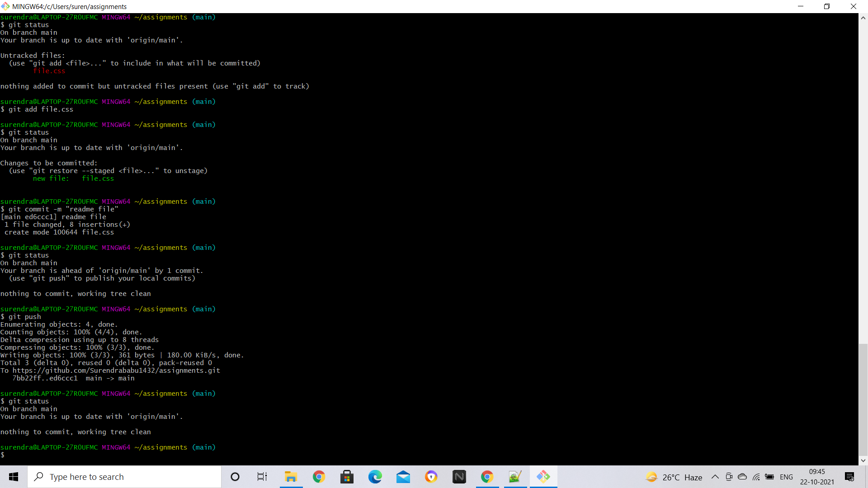Open clock showing 09:45 22-10-2021

click(x=817, y=477)
